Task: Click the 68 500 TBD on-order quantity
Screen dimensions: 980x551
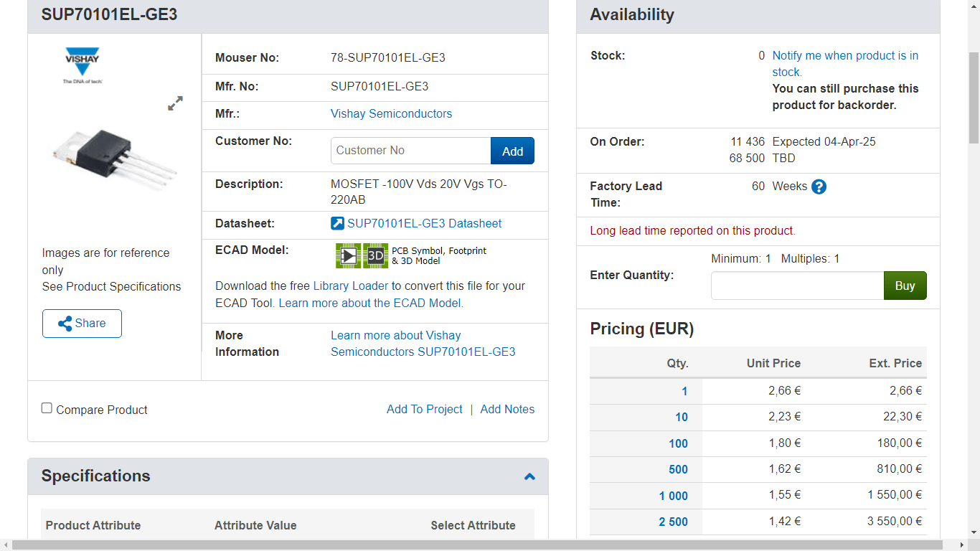Action: [x=762, y=158]
